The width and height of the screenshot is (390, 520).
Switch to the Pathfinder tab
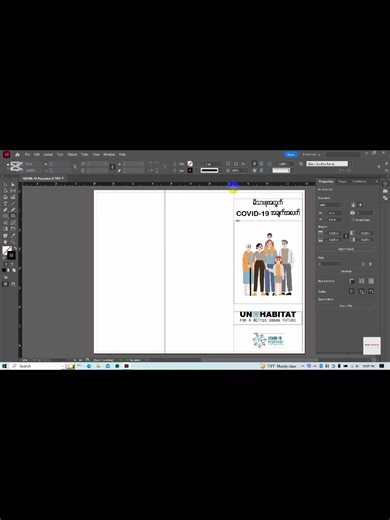[x=360, y=181]
